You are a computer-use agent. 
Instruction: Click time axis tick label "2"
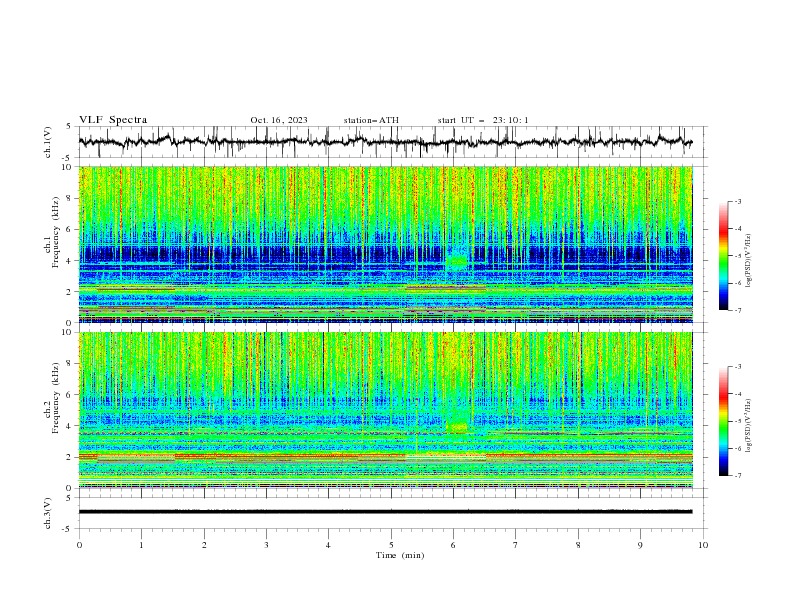[204, 545]
